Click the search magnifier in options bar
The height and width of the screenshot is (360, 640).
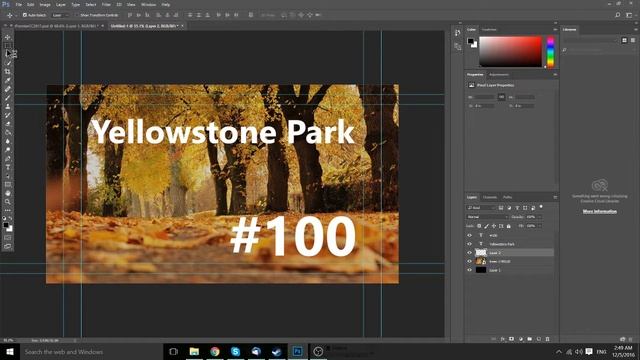coord(618,15)
